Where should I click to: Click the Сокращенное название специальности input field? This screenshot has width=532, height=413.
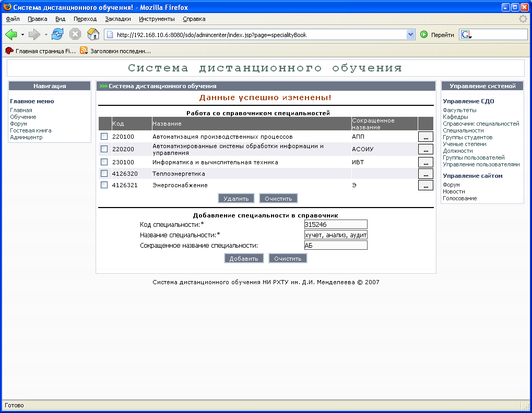[336, 245]
